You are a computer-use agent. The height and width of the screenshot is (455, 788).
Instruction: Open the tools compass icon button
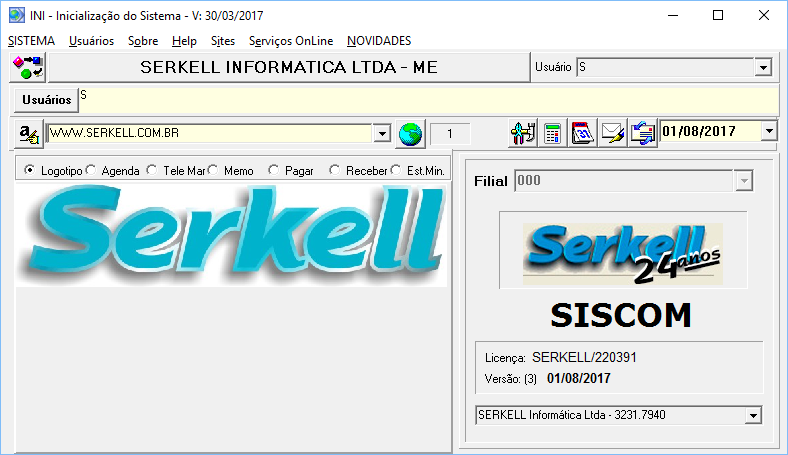523,133
